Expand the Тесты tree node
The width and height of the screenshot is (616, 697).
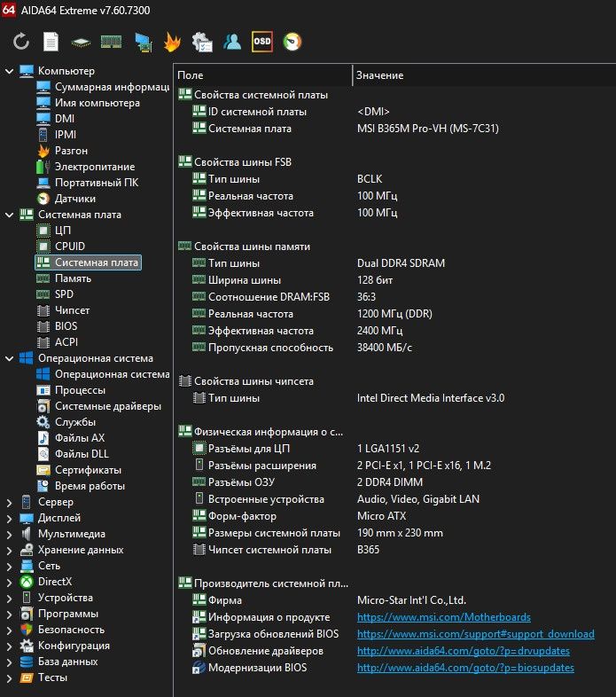[10, 678]
